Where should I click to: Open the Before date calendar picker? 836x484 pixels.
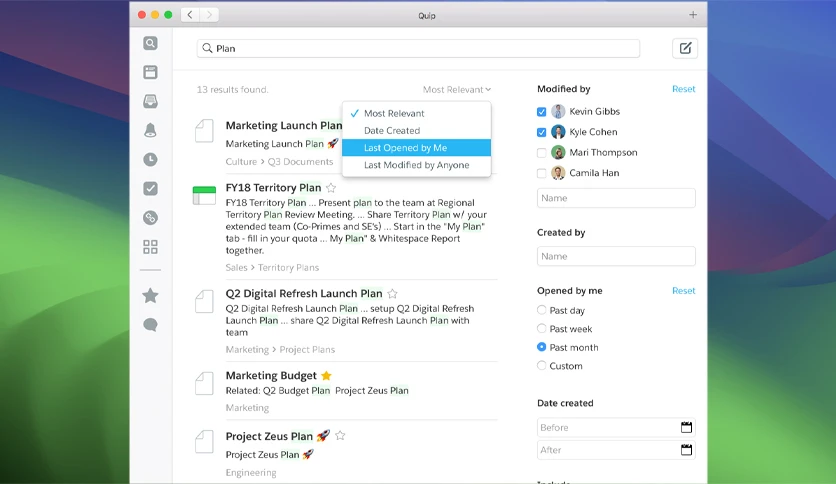point(686,427)
